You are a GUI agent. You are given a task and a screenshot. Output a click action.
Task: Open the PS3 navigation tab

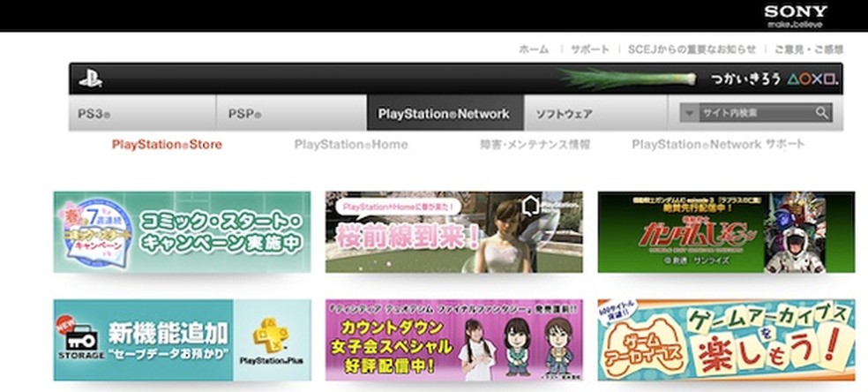tap(142, 113)
